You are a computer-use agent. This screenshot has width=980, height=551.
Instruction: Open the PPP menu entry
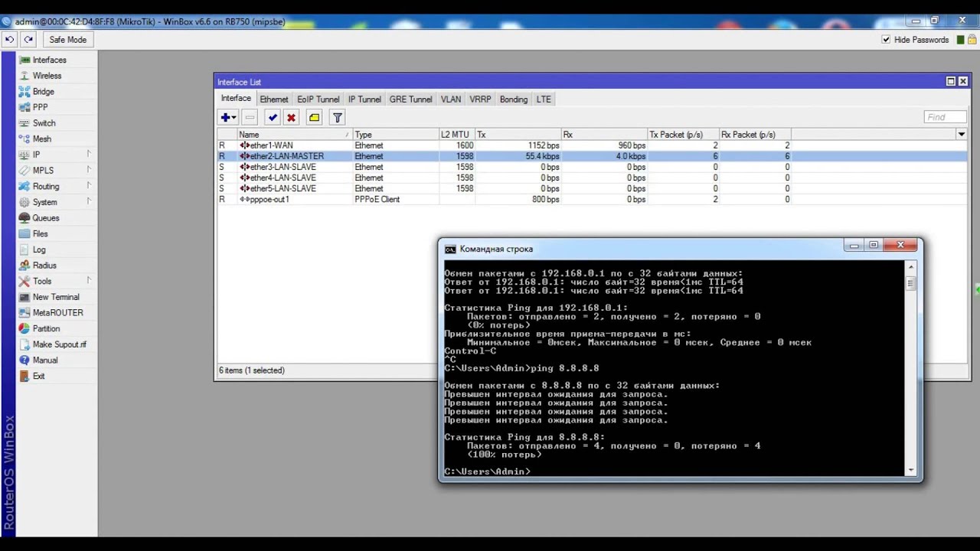coord(40,107)
